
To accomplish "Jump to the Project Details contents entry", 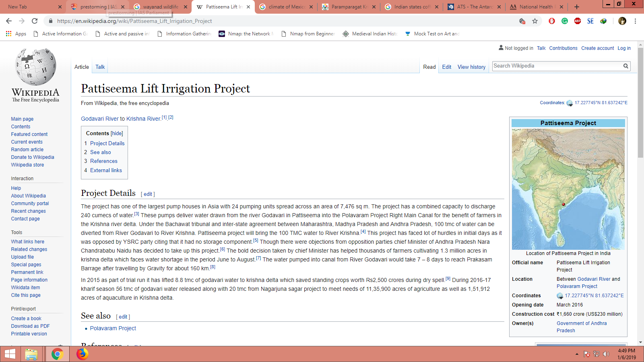I will click(x=107, y=144).
